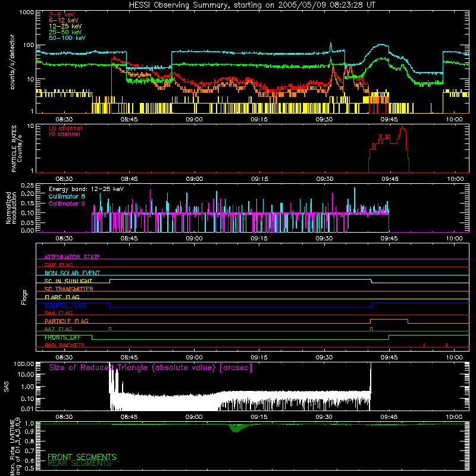The width and height of the screenshot is (476, 476).
Task: Click the 0.01 tick on SAS axis
Action: 27,409
